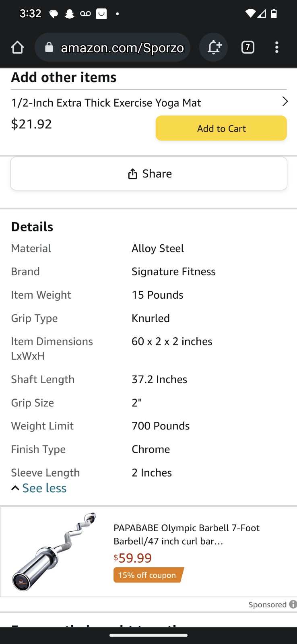Collapse details with See less
297x644 pixels.
(39, 488)
